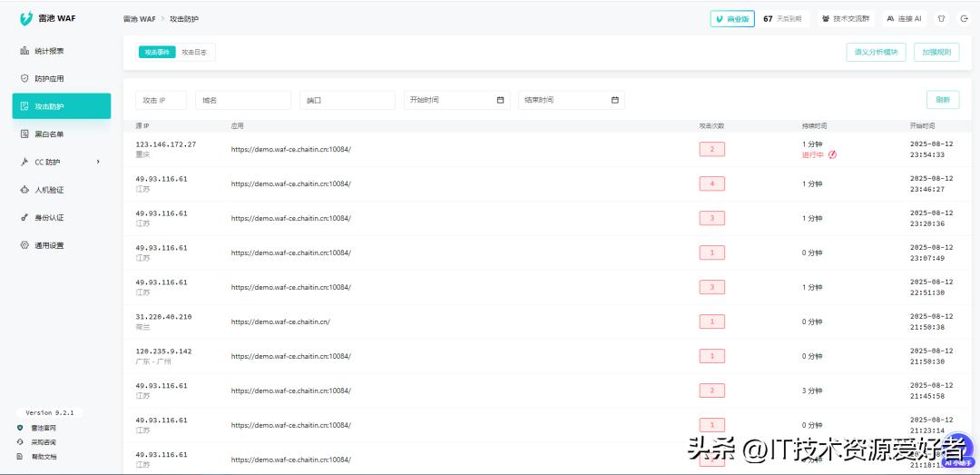
Task: Click the 攻击 IP search field
Action: (162, 100)
